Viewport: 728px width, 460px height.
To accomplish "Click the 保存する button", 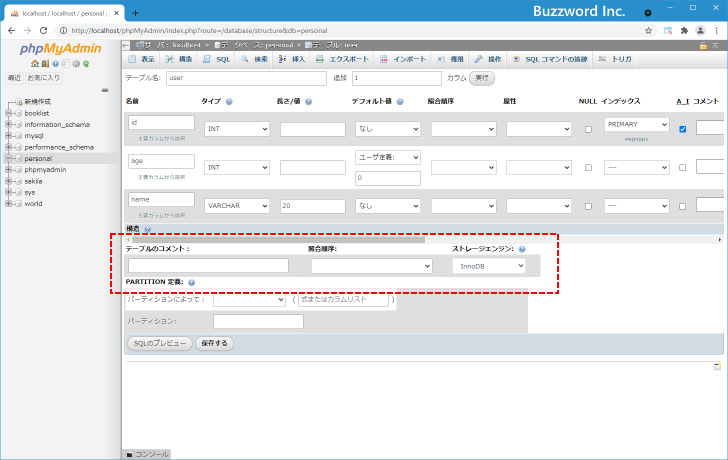I will pos(215,343).
